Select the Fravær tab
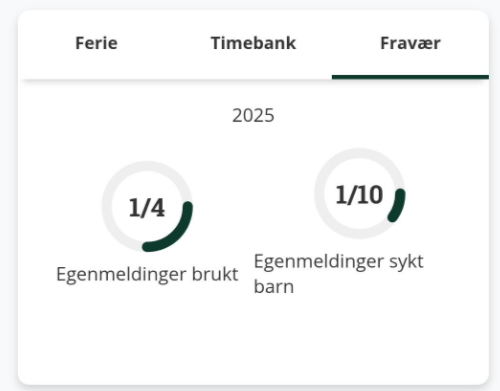The width and height of the screenshot is (500, 391). 410,43
